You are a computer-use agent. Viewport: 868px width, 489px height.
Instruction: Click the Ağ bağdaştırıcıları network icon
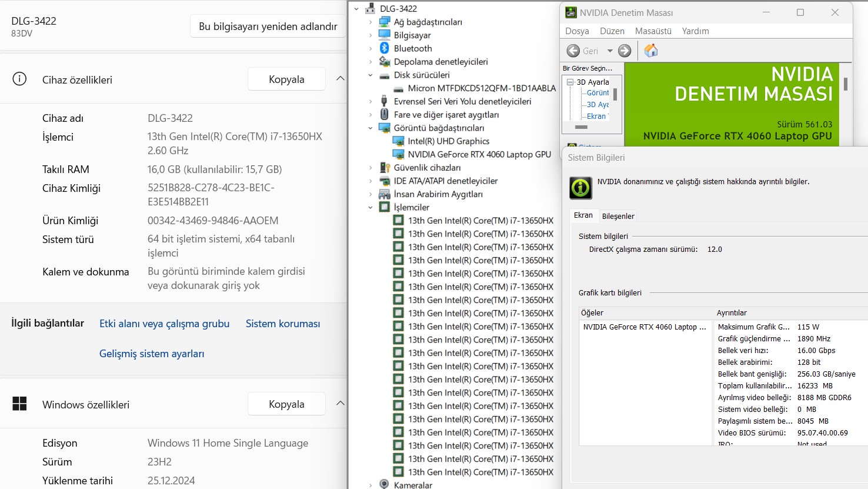click(x=385, y=22)
